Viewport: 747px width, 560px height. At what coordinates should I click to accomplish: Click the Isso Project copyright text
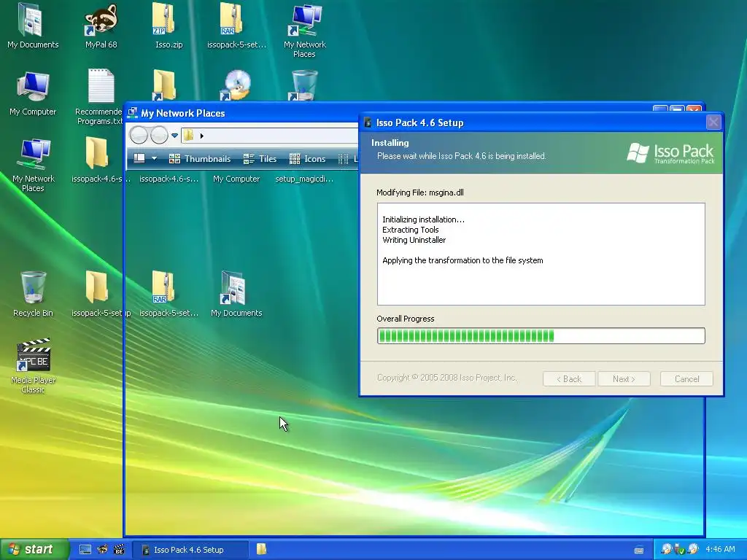pyautogui.click(x=446, y=378)
